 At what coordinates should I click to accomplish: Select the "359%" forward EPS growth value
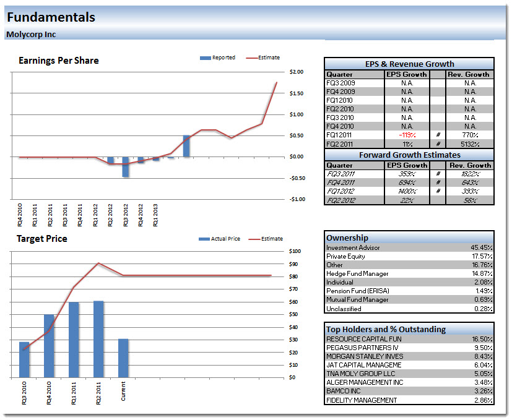click(x=407, y=174)
